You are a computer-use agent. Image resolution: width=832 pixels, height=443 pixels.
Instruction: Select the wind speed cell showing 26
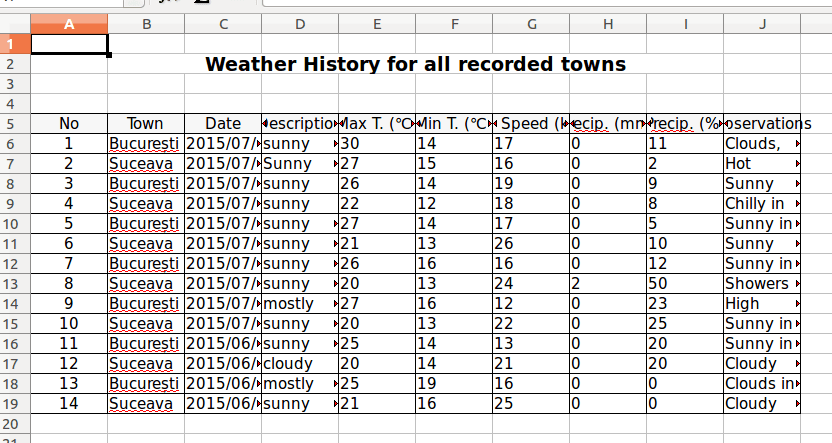pyautogui.click(x=530, y=244)
